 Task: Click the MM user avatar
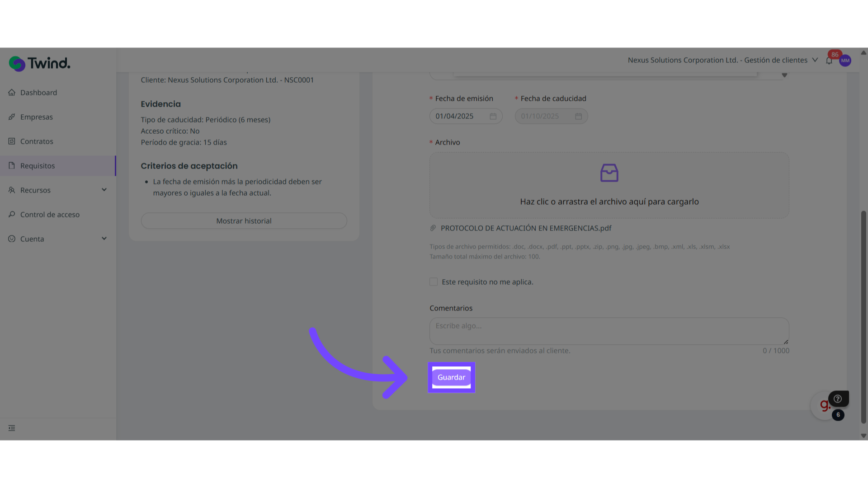pyautogui.click(x=845, y=61)
